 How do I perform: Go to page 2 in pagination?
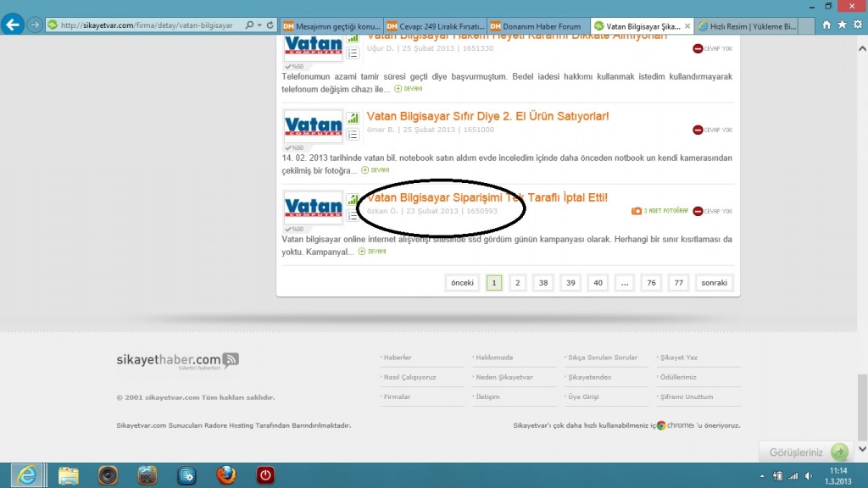coord(518,283)
